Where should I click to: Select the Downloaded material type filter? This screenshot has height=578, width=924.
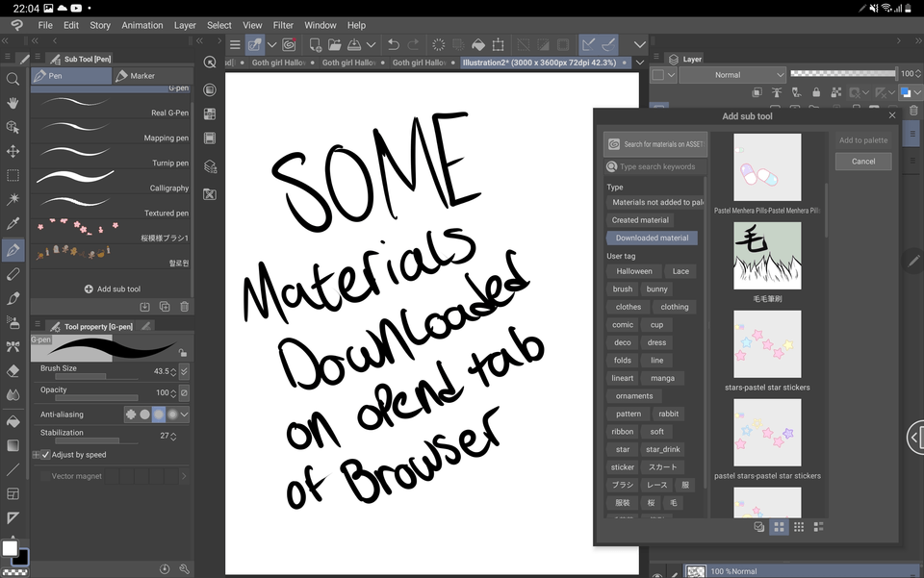(652, 238)
